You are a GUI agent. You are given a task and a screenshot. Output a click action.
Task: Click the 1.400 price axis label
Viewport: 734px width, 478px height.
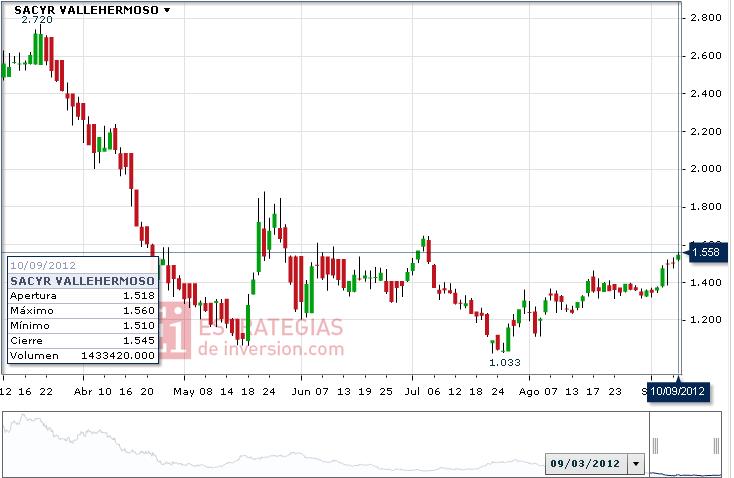[705, 282]
